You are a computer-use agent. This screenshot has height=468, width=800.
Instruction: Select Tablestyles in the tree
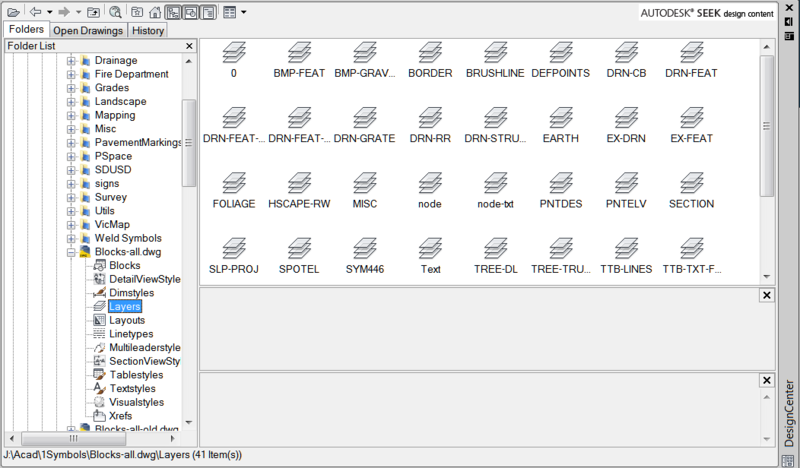pos(136,375)
